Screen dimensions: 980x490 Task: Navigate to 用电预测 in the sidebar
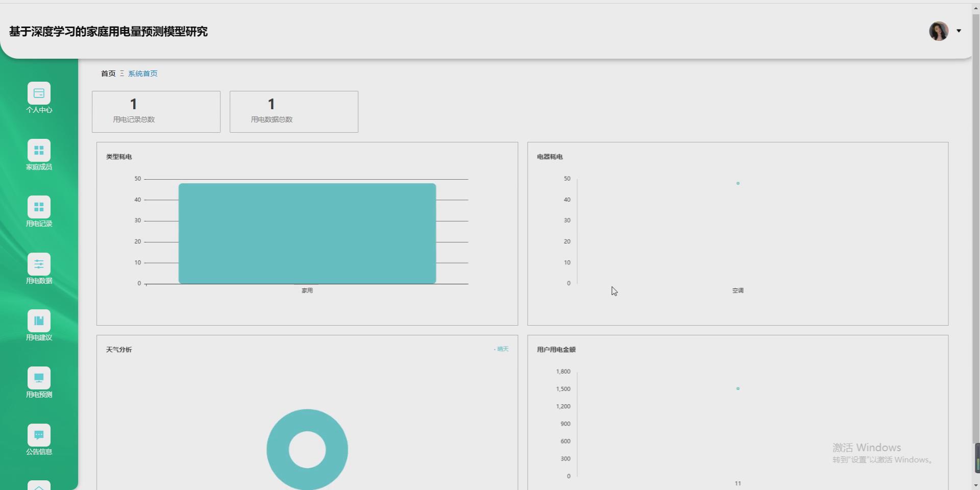click(39, 382)
